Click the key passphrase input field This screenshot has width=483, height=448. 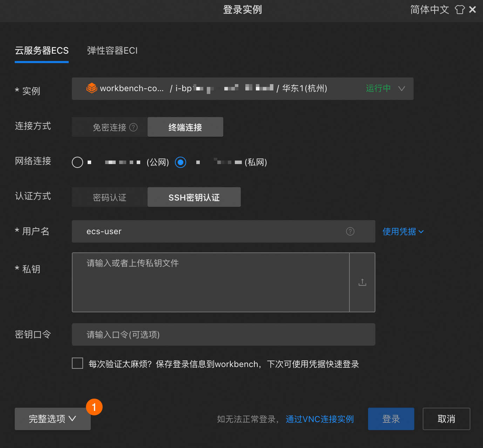224,334
